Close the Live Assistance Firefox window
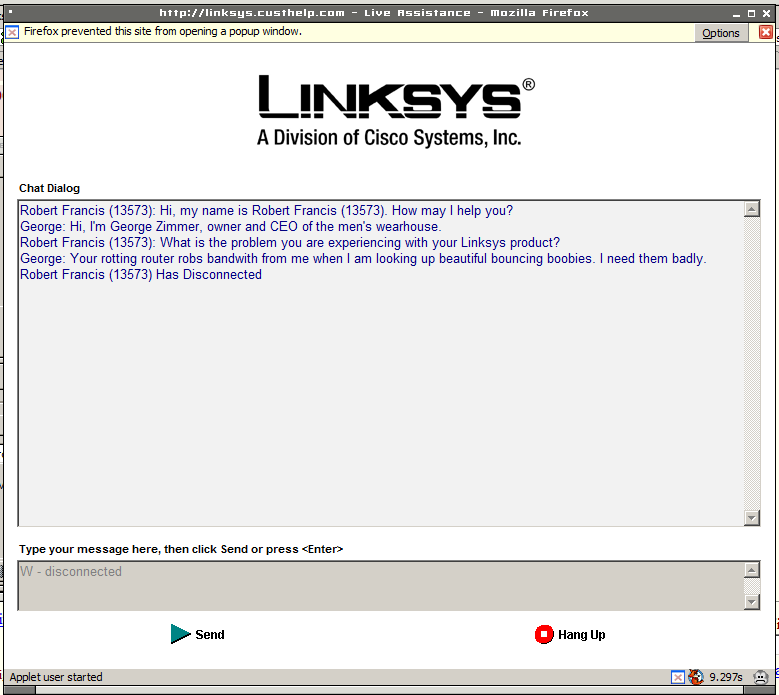779x695 pixels. point(767,13)
